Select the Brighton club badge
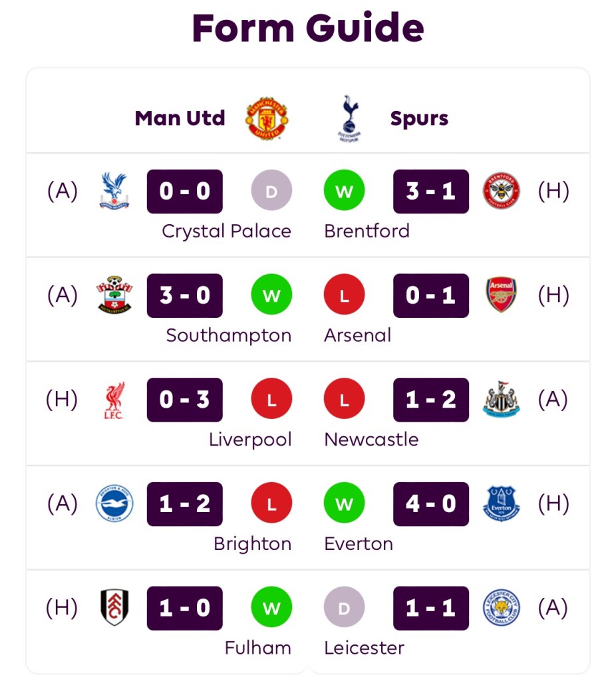This screenshot has width=616, height=681. [114, 503]
